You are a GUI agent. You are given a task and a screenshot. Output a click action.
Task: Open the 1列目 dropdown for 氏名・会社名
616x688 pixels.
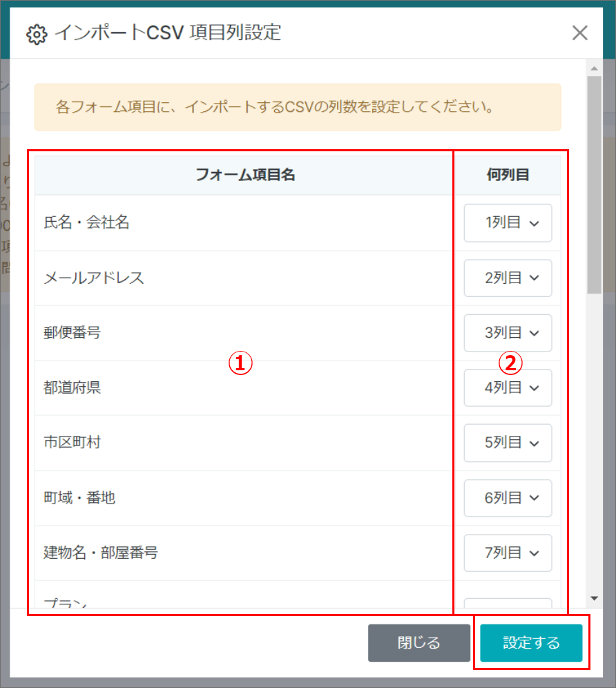coord(508,223)
